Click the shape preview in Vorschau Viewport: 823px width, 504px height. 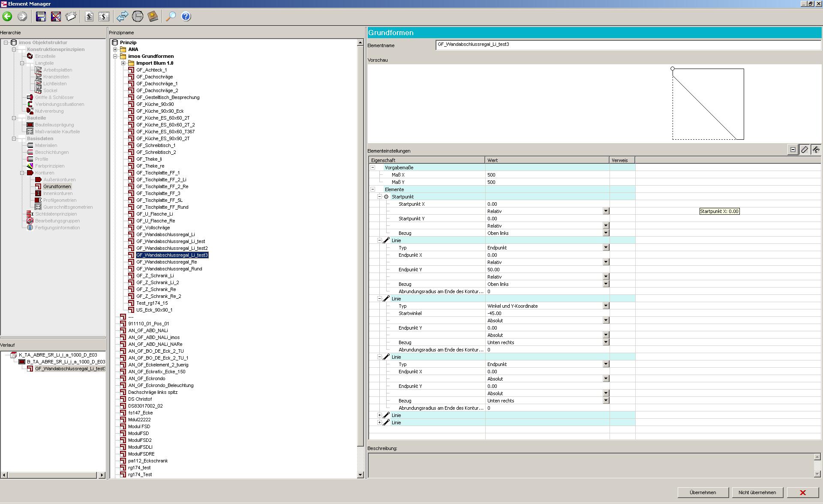pos(708,104)
